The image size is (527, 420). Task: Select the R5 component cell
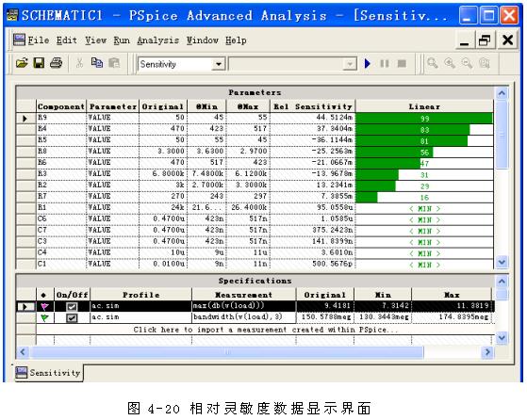pyautogui.click(x=61, y=139)
